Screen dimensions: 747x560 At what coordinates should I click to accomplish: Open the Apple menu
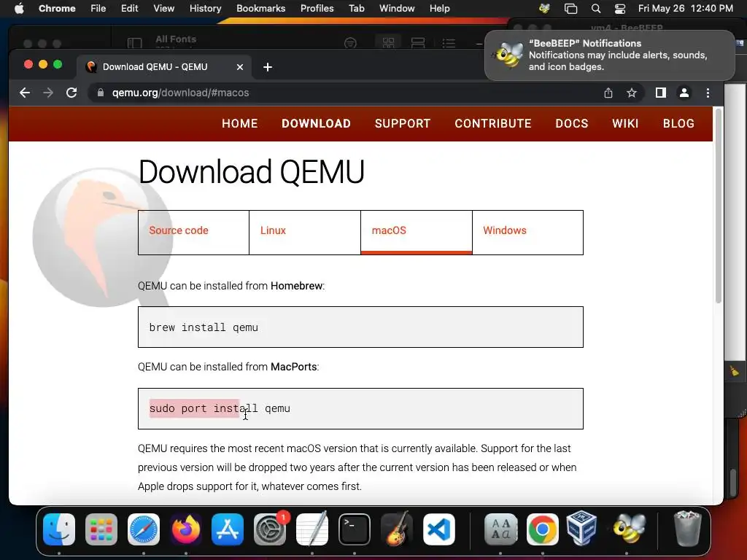[x=19, y=9]
